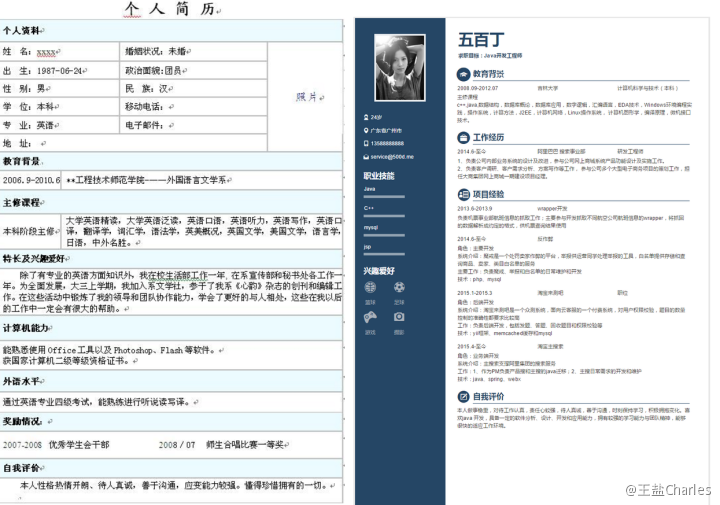Click the briefcase icon beside 工作经历
The width and height of the screenshot is (720, 505).
coord(463,138)
